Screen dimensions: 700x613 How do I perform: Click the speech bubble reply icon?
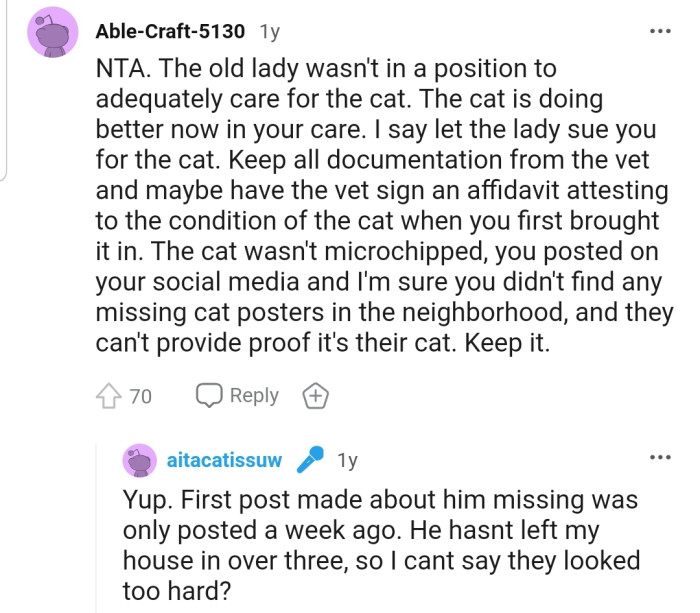pos(209,396)
